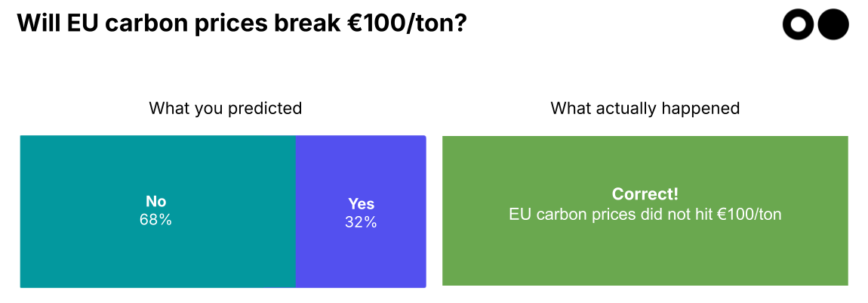Click the green result panel background
This screenshot has width=868, height=303.
[645, 257]
